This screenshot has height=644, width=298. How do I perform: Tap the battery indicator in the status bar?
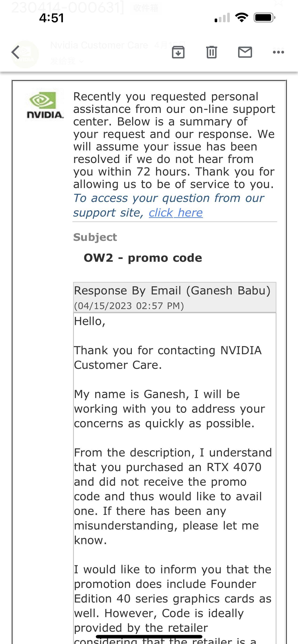click(x=264, y=17)
